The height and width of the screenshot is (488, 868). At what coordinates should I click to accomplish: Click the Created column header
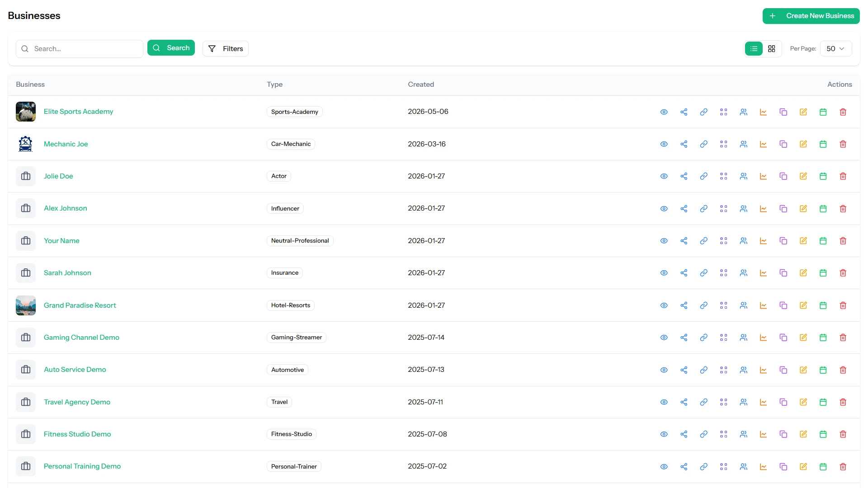click(421, 84)
